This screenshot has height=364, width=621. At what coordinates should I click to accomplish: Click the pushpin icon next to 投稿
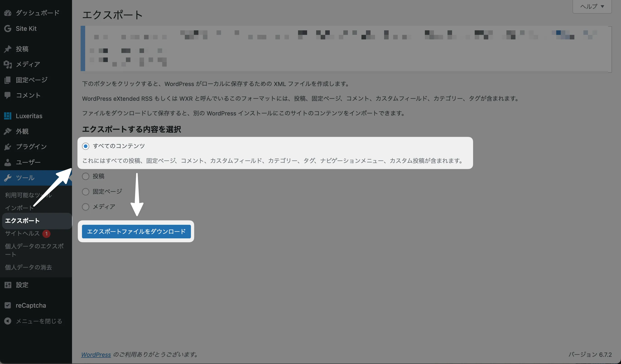(x=8, y=49)
